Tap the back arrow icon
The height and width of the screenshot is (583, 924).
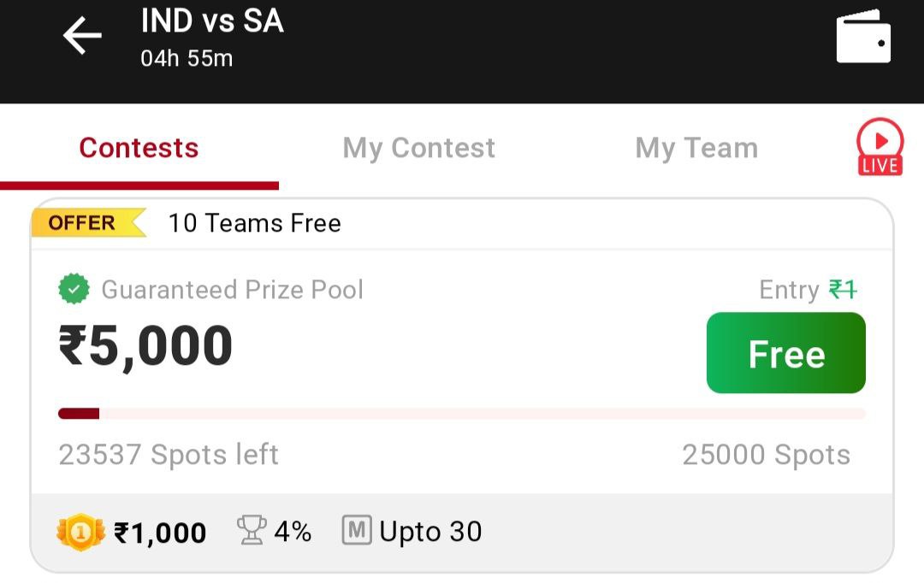(x=82, y=36)
